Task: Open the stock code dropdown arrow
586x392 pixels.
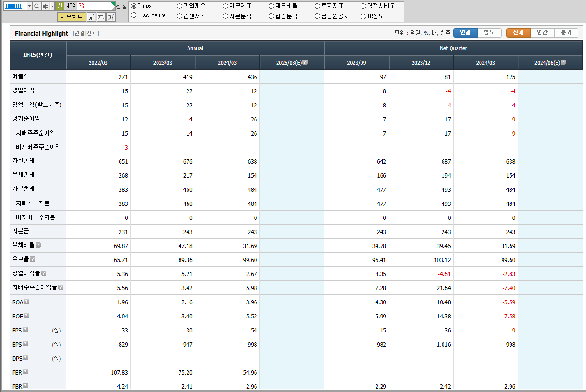Action: pyautogui.click(x=29, y=6)
